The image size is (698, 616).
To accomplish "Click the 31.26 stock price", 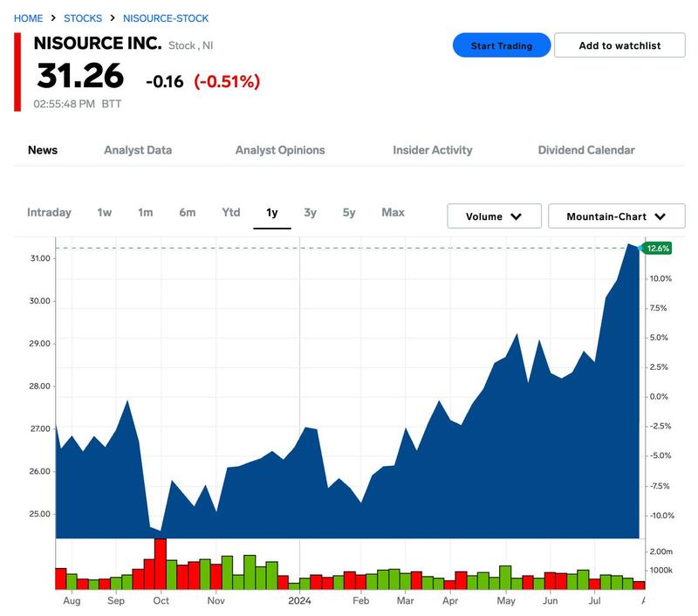I will (80, 76).
